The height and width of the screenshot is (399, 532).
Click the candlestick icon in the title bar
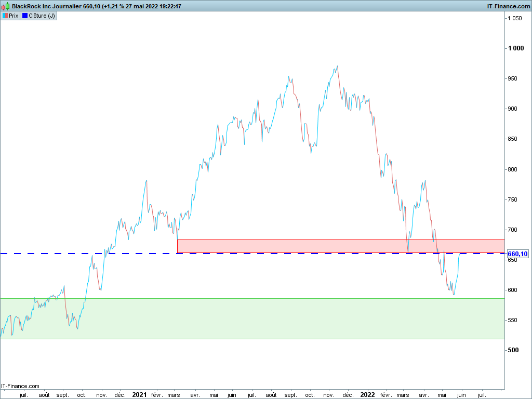[x=5, y=6]
